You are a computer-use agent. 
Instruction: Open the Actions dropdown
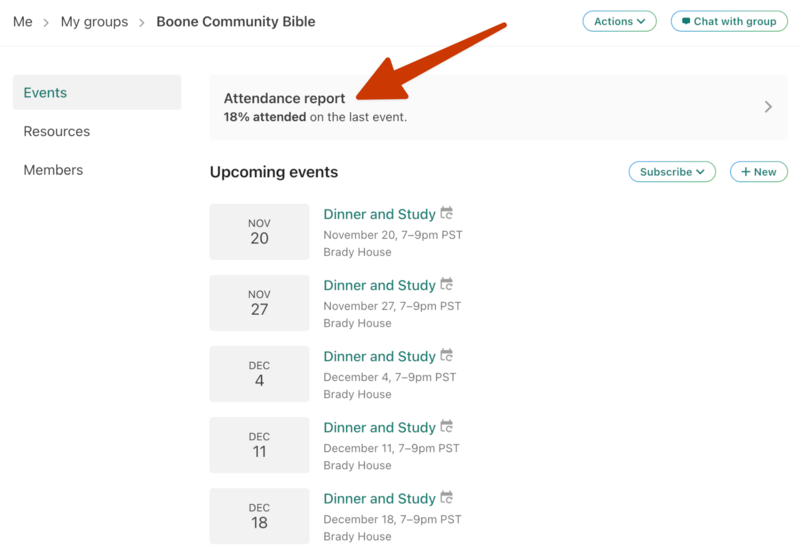[x=619, y=21]
